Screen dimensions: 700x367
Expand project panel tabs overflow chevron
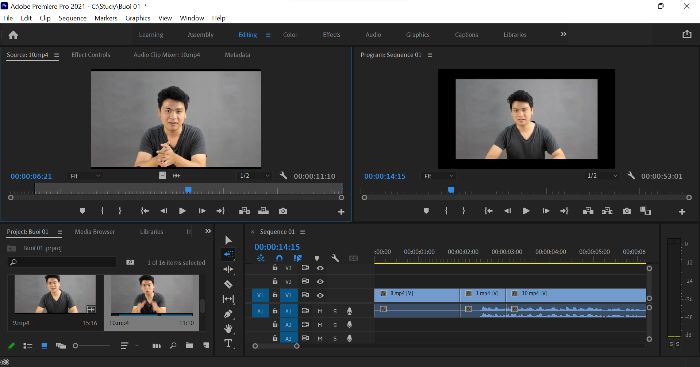coord(208,231)
